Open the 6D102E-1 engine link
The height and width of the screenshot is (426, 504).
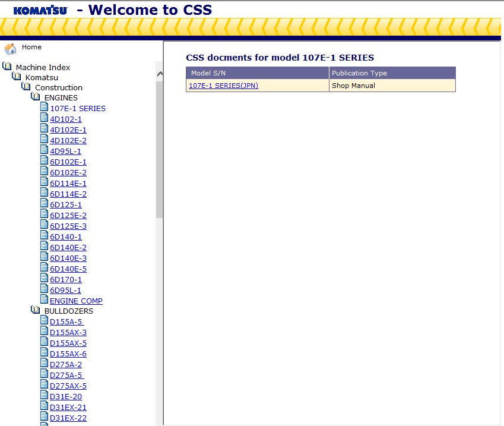pos(68,162)
